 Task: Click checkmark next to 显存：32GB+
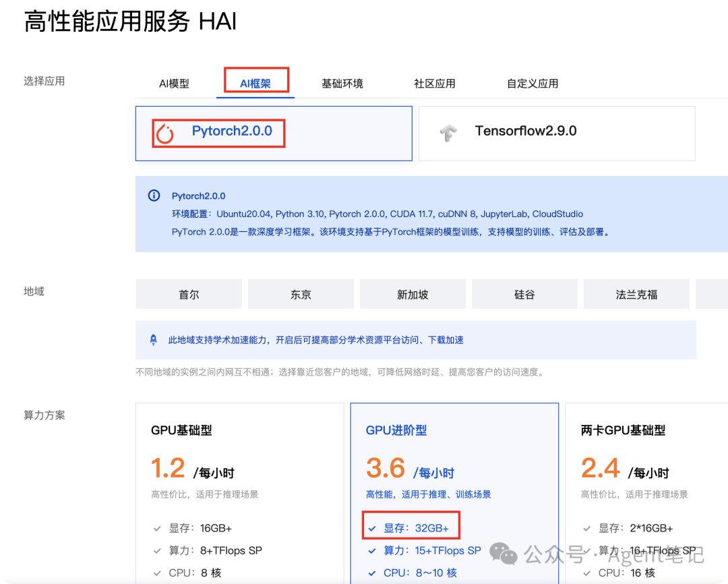click(x=372, y=528)
